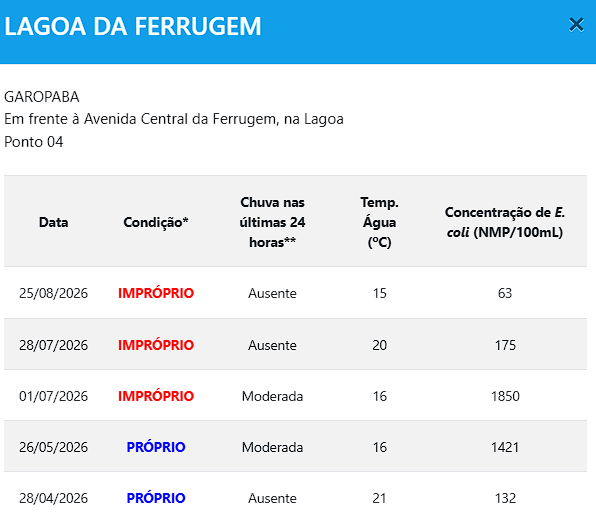Click the LAGOA DA FERRUGEM title

pos(133,26)
